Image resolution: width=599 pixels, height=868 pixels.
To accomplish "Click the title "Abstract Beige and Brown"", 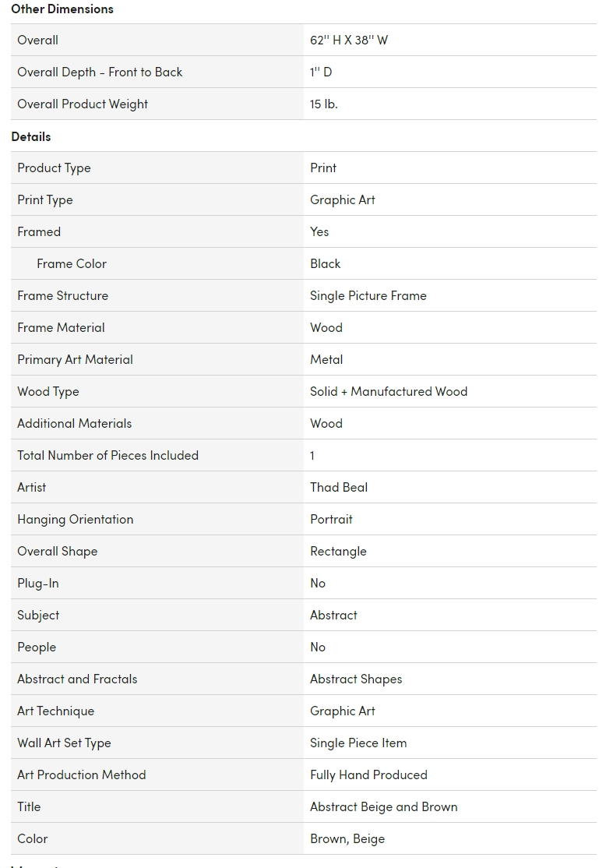I will click(384, 807).
